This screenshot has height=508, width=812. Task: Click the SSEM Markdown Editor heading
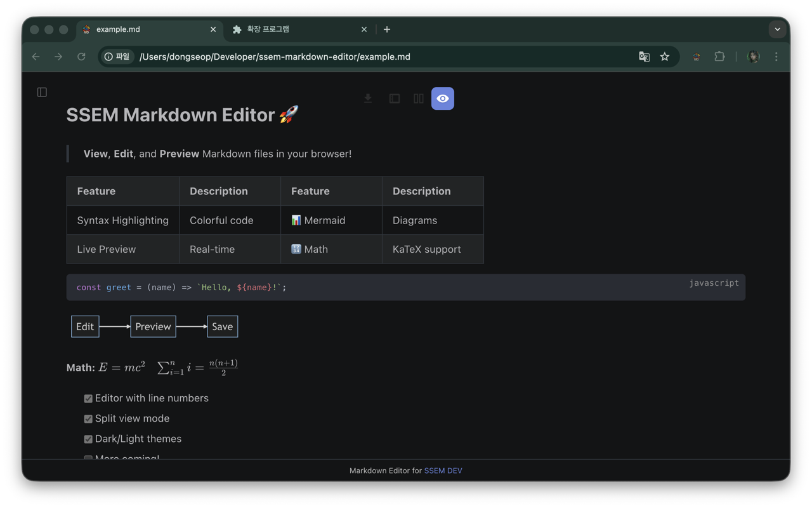click(x=182, y=115)
